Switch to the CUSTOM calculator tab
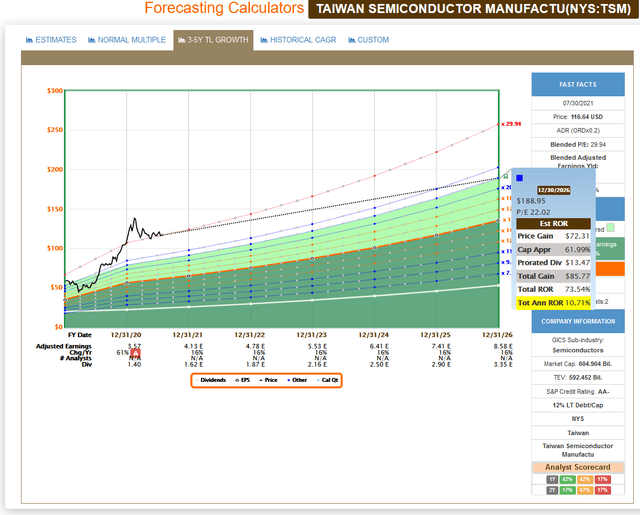Image resolution: width=640 pixels, height=515 pixels. tap(369, 40)
